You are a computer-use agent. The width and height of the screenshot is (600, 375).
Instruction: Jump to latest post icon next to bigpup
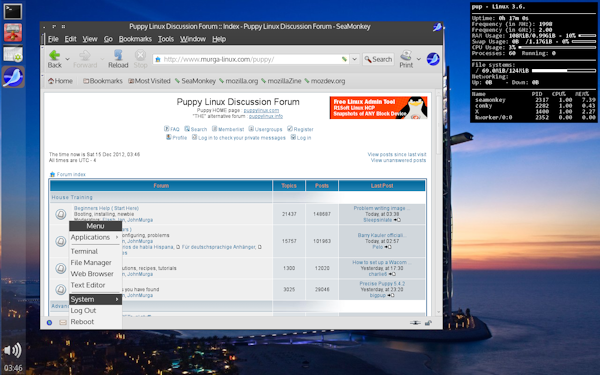tap(391, 295)
